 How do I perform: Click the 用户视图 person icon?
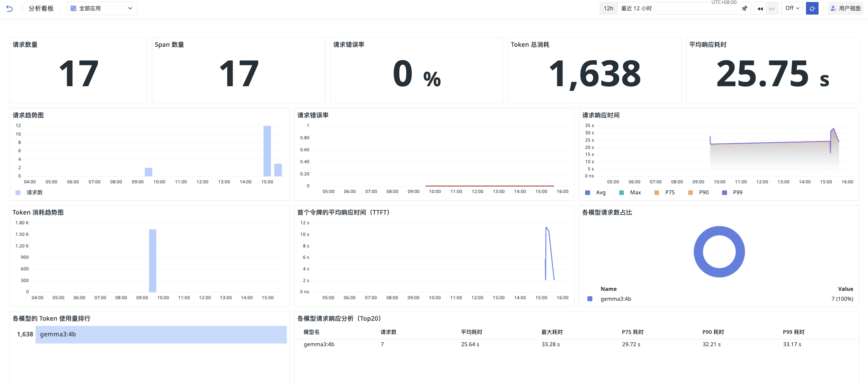[833, 8]
